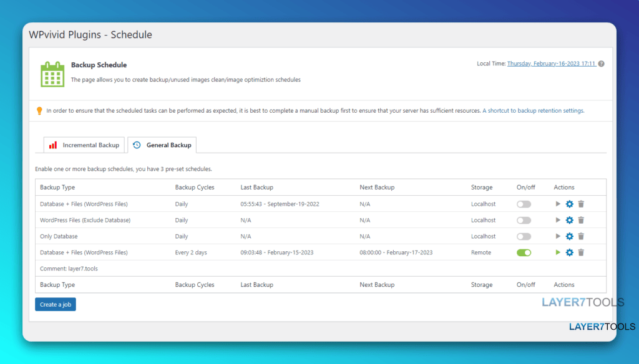Select the General Backup tab
The height and width of the screenshot is (364, 639).
(162, 145)
